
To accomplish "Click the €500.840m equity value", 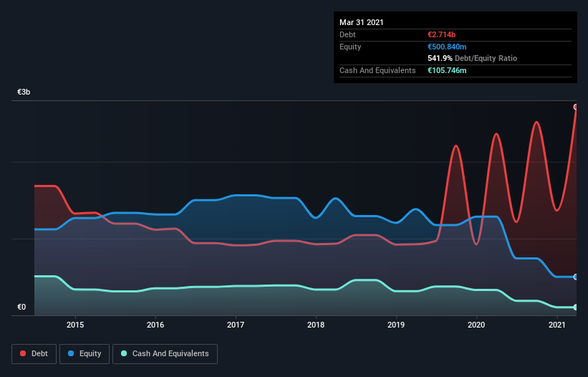I will [x=447, y=47].
